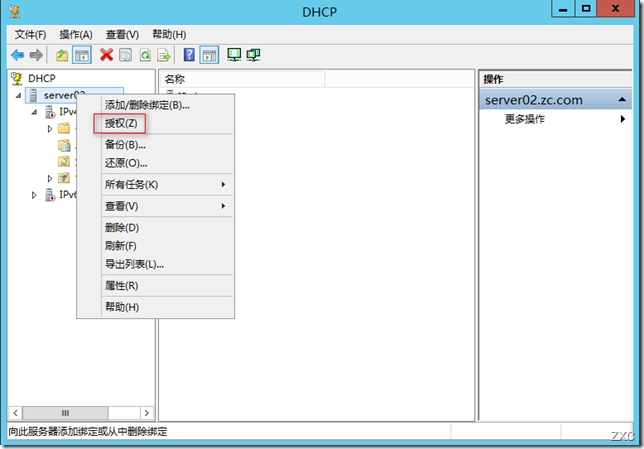This screenshot has height=449, width=644.
Task: Select the DHCP root node icon in tree
Action: 16,78
